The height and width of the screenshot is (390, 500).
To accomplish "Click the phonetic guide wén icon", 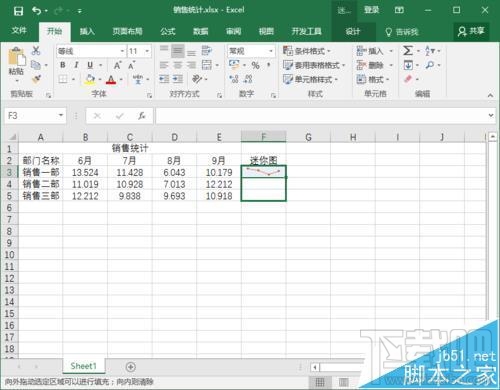I will point(138,79).
